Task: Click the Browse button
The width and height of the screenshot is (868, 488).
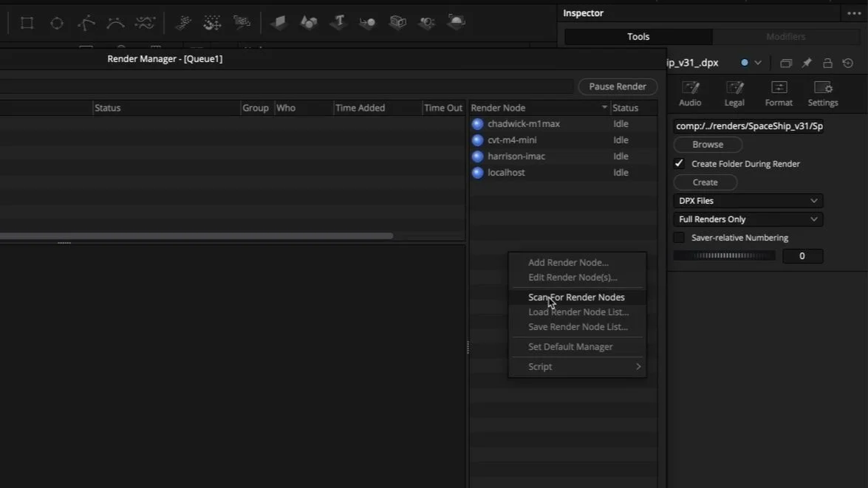Action: (x=707, y=144)
